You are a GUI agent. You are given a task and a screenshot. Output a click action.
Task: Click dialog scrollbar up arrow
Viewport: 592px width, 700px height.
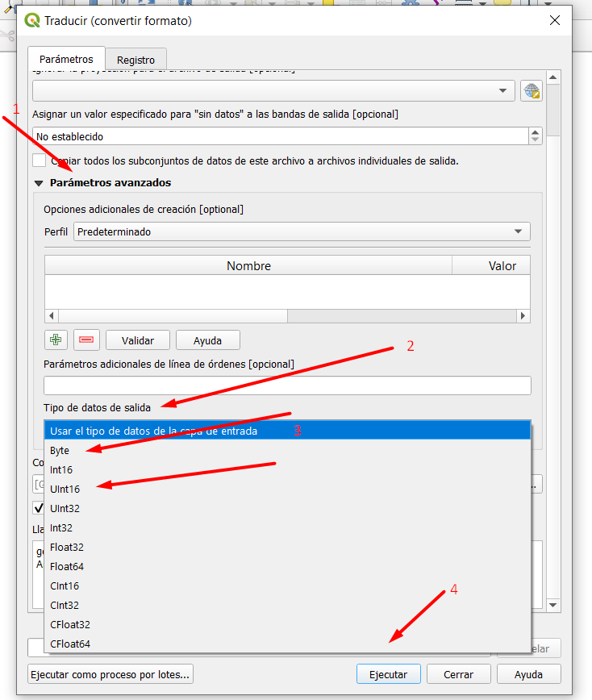coord(553,77)
